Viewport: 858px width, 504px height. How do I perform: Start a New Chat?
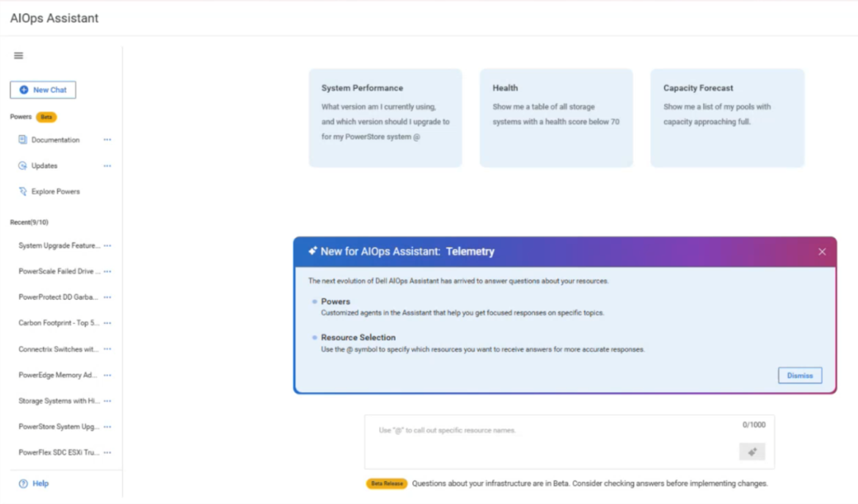click(43, 90)
